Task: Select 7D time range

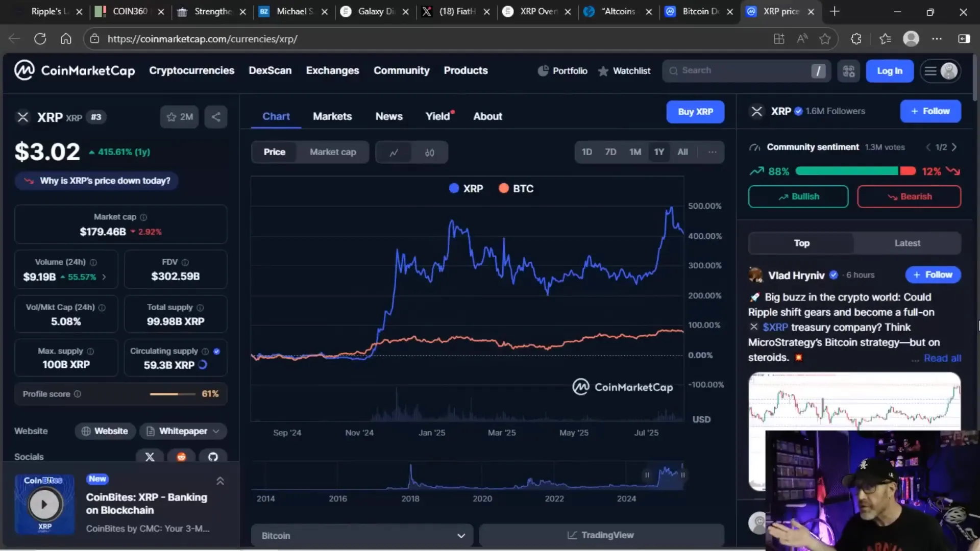Action: click(x=610, y=152)
